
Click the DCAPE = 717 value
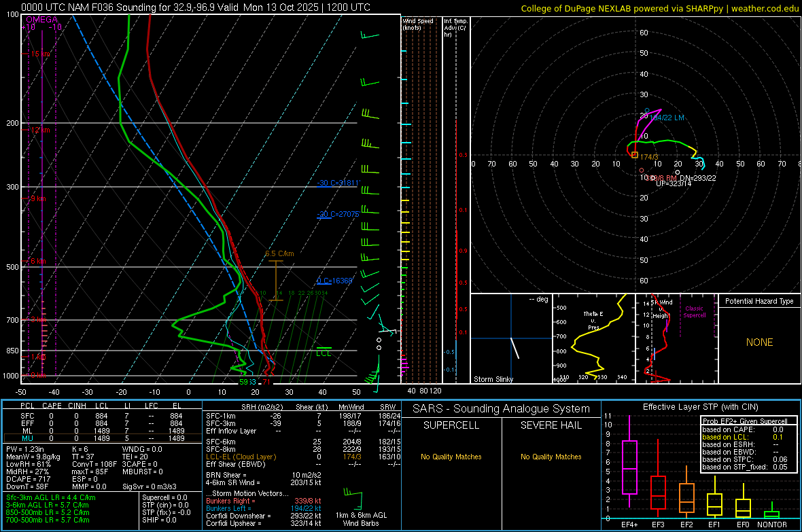coord(28,479)
